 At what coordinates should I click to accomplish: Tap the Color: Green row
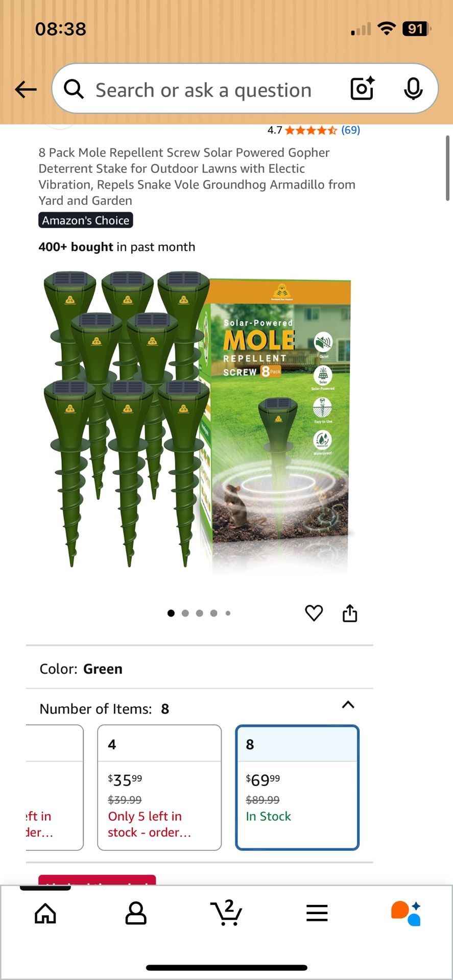pos(199,669)
